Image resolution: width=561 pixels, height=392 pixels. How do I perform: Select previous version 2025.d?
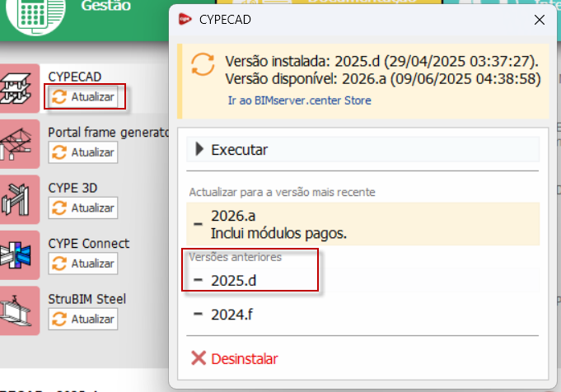(362, 280)
